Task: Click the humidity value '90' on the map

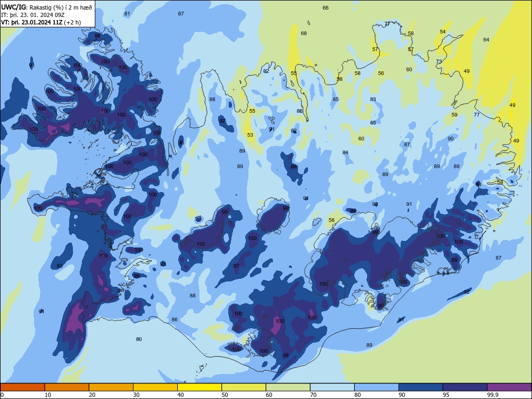Action: [451, 139]
